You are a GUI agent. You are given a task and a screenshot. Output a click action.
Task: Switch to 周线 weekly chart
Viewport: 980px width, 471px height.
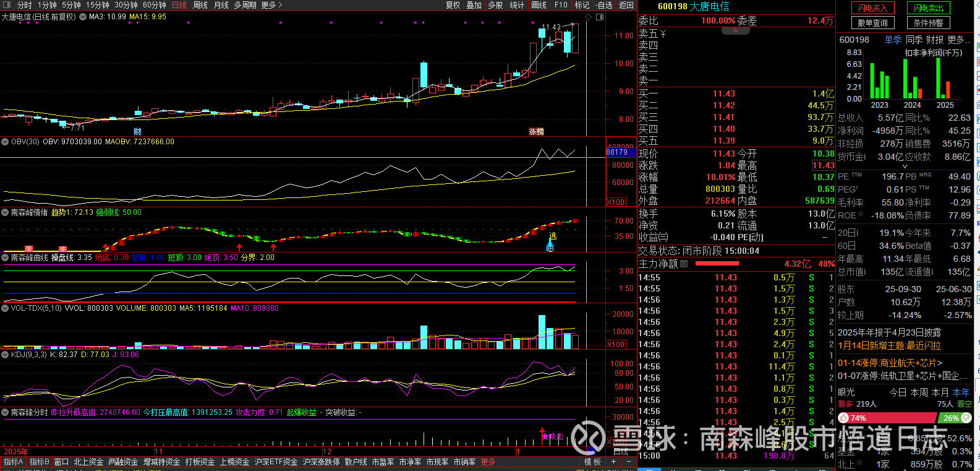[200, 5]
